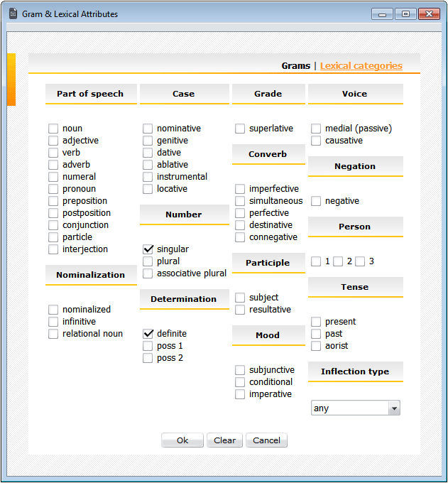Viewport: 448px width, 483px height.
Task: Uncheck the definite determination box
Action: (148, 334)
